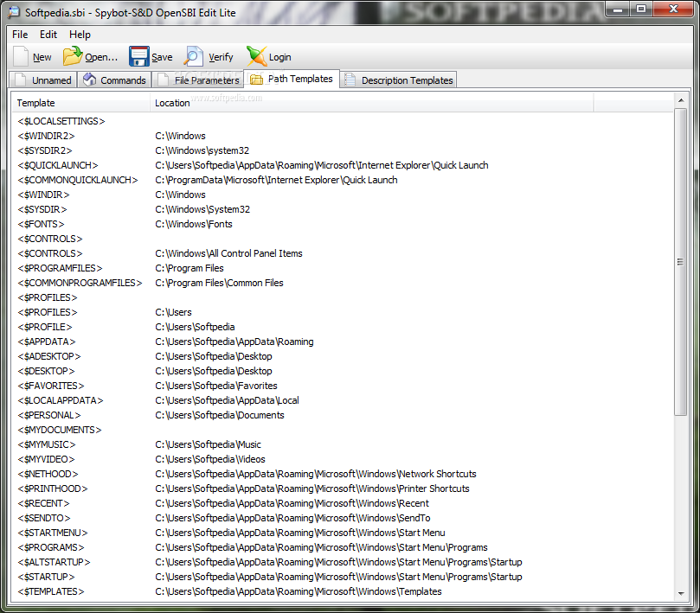This screenshot has height=613, width=700.
Task: Open the Help menu
Action: [x=80, y=35]
